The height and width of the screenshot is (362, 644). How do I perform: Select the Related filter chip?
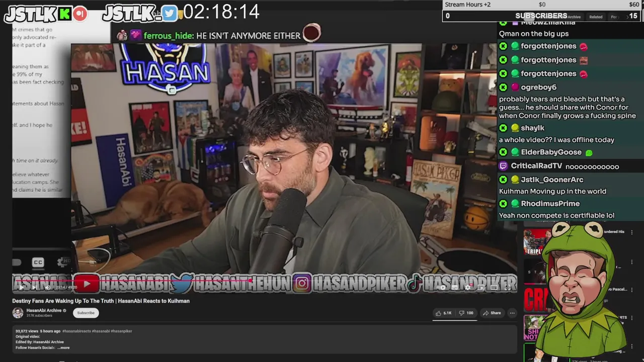click(x=596, y=17)
